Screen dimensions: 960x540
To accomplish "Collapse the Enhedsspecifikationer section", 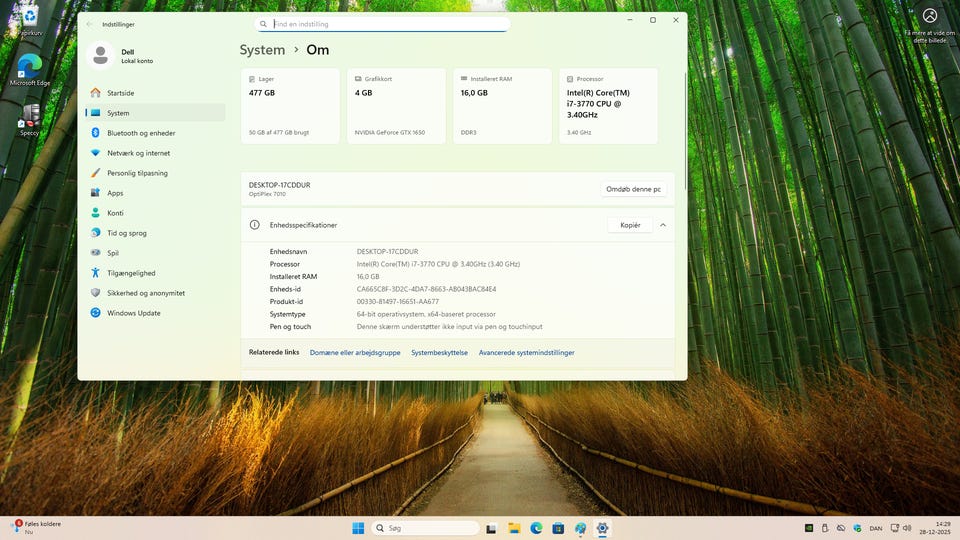I will click(663, 225).
